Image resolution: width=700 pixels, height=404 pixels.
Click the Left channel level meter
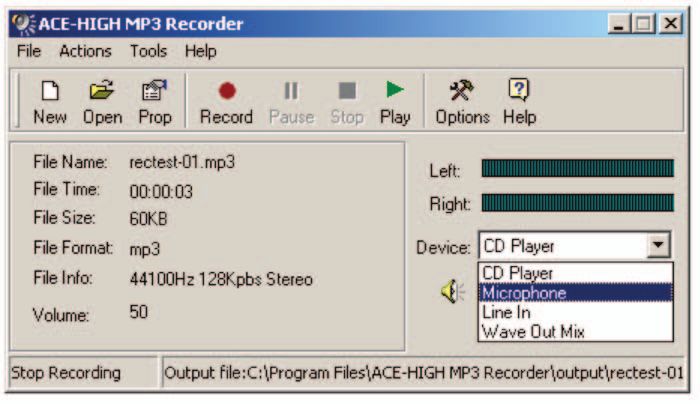pos(578,168)
